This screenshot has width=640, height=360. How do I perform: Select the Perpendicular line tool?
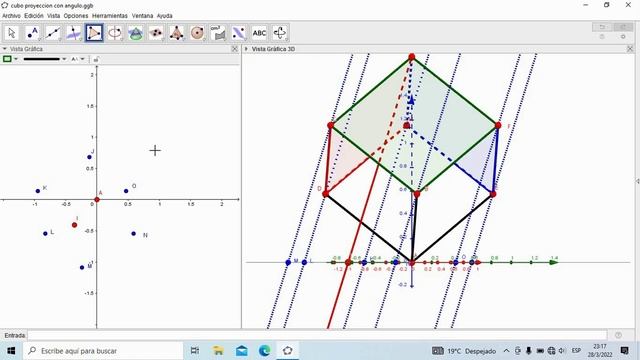74,33
